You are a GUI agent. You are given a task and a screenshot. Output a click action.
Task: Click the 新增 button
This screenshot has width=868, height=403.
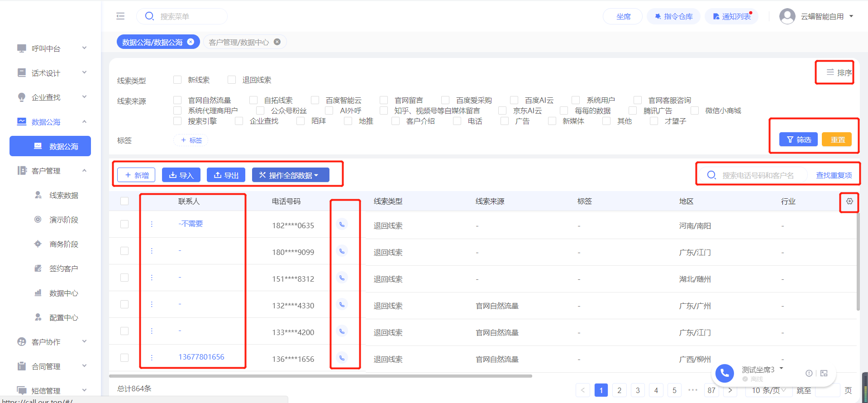[x=136, y=175]
